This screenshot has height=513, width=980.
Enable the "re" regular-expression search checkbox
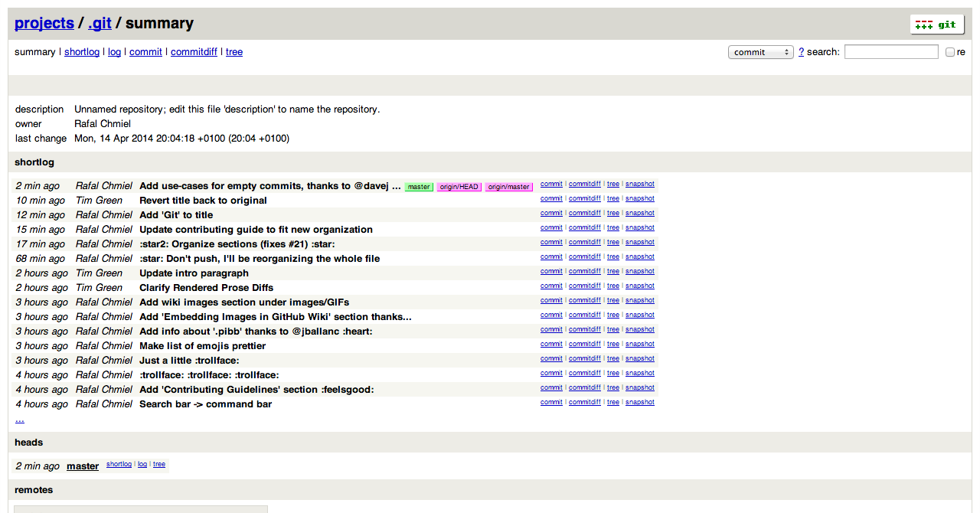[x=949, y=51]
